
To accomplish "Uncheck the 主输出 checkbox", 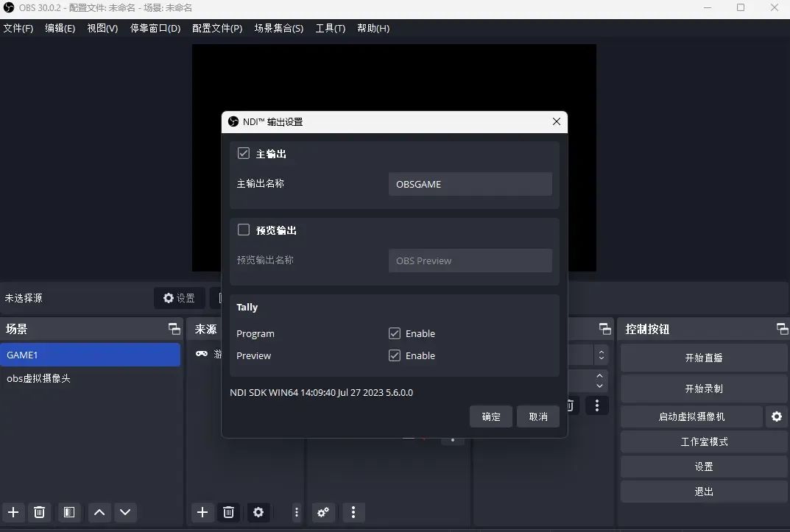I will (x=244, y=153).
